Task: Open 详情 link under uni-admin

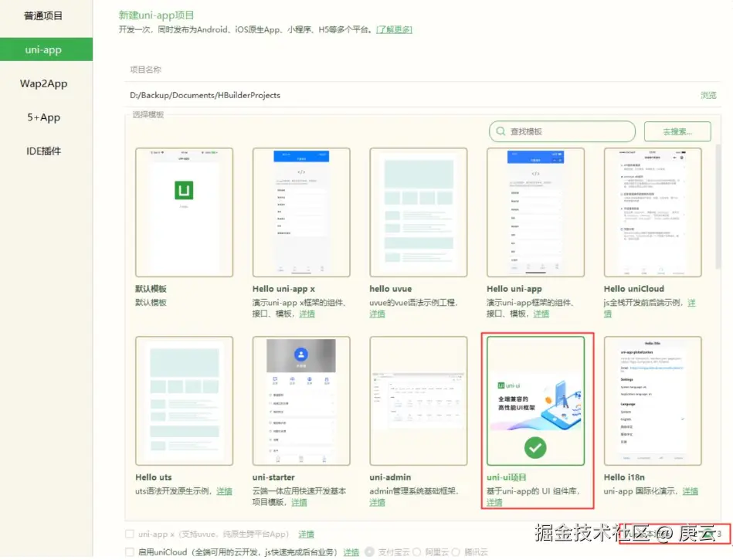Action: (x=377, y=502)
